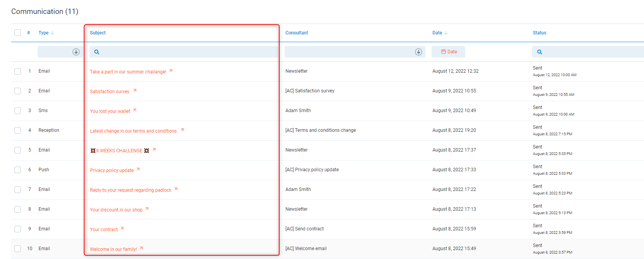
Task: Click search icon in Status filter
Action: (540, 52)
